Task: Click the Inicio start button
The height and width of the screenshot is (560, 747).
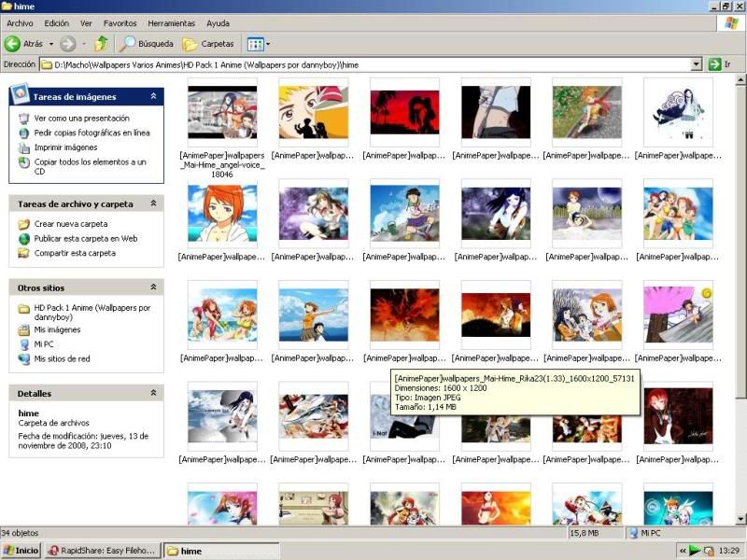Action: [21, 551]
